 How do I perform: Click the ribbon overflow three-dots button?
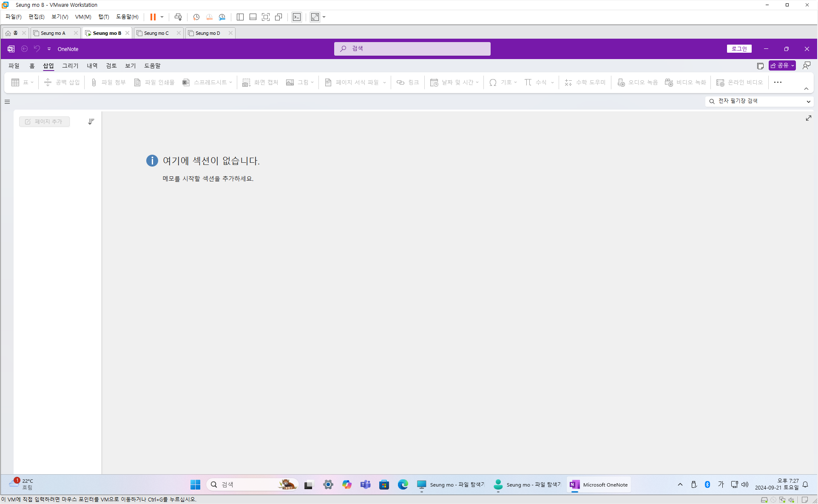pyautogui.click(x=778, y=82)
